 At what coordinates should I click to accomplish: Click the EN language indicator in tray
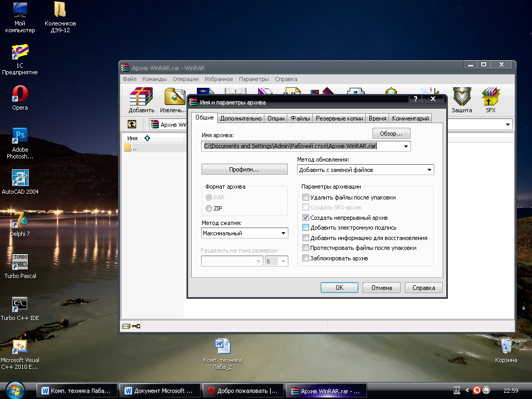tap(457, 390)
